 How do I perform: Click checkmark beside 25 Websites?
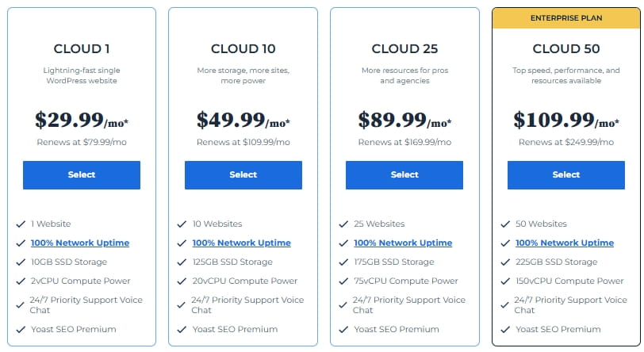click(x=343, y=224)
